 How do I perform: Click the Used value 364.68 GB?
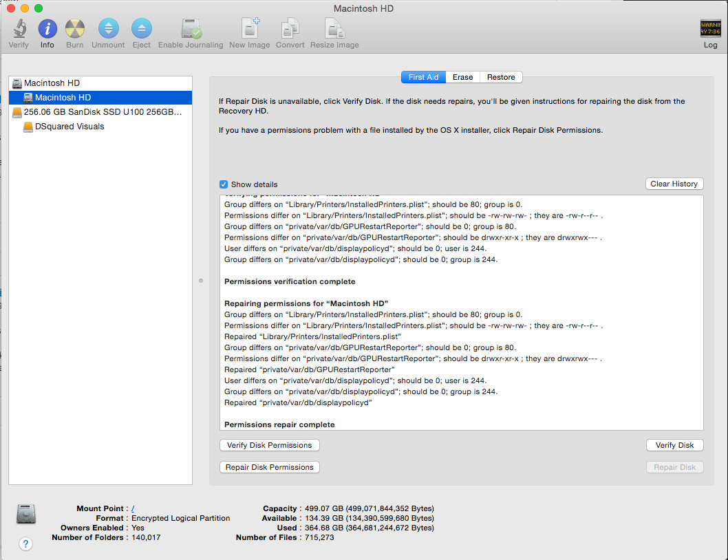(x=370, y=528)
